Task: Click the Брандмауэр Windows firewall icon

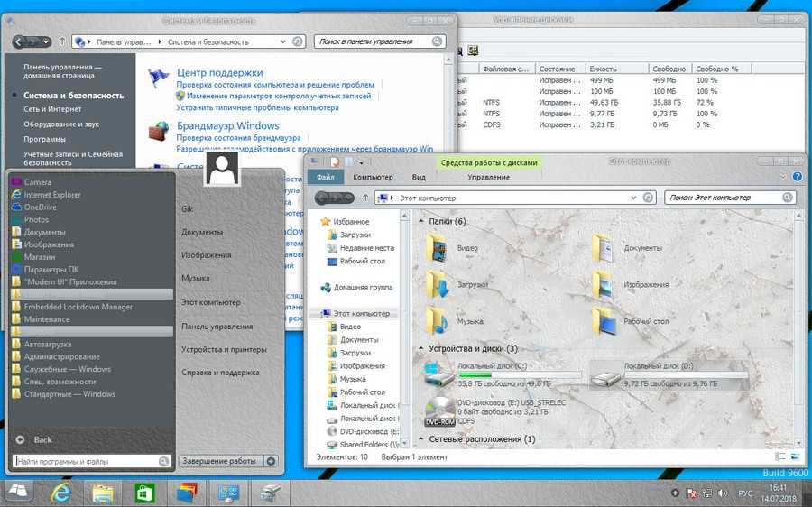Action: tap(159, 132)
